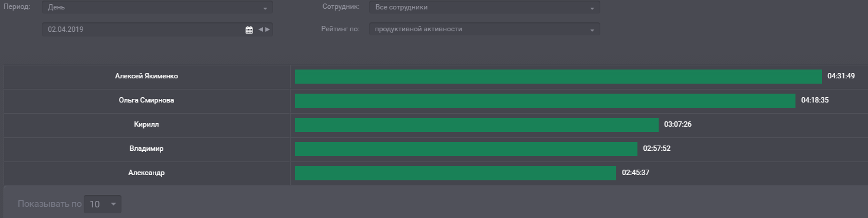This screenshot has width=868, height=218.
Task: Expand the Период dropdown set to День
Action: click(x=157, y=8)
